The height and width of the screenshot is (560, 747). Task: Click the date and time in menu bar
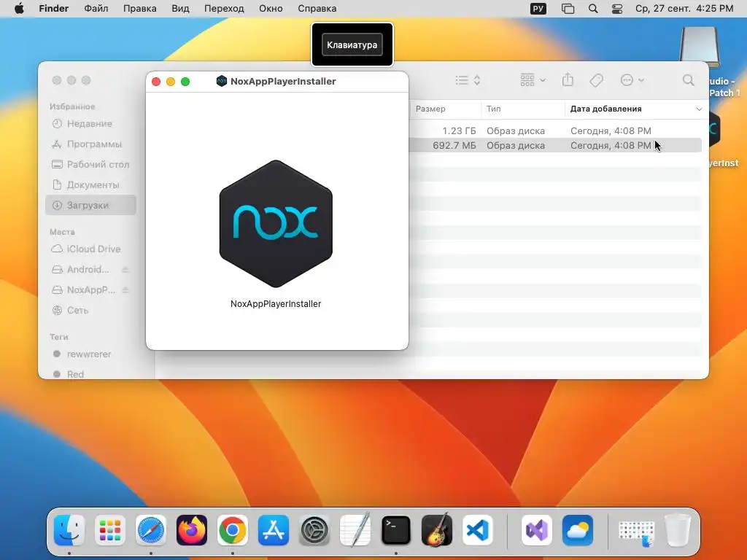tap(684, 9)
